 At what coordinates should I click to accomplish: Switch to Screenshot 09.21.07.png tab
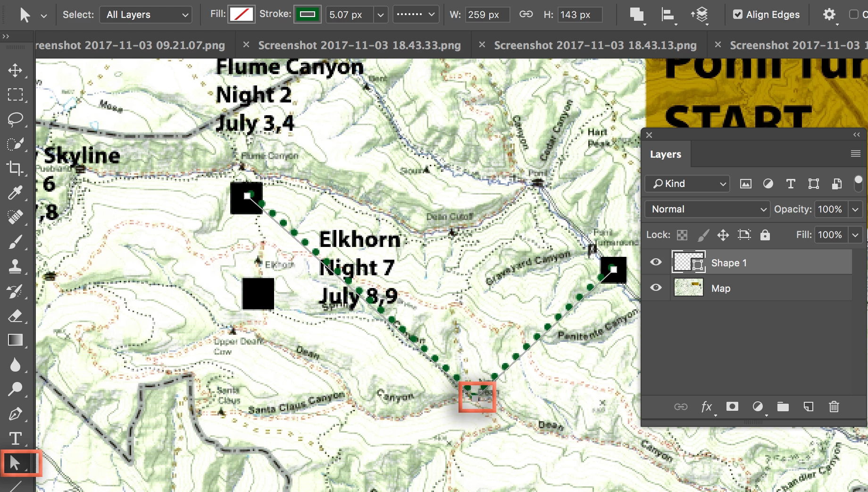[130, 45]
